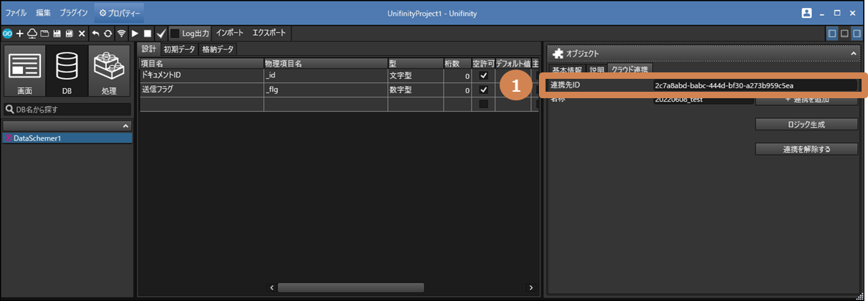
Task: Toggle the Log出力 checkbox
Action: (175, 34)
